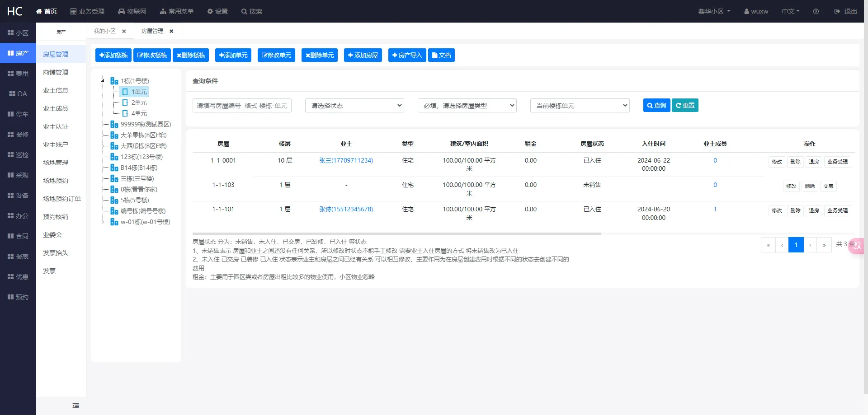
Task: Click the 1栋(1号楼) building icon
Action: [114, 81]
